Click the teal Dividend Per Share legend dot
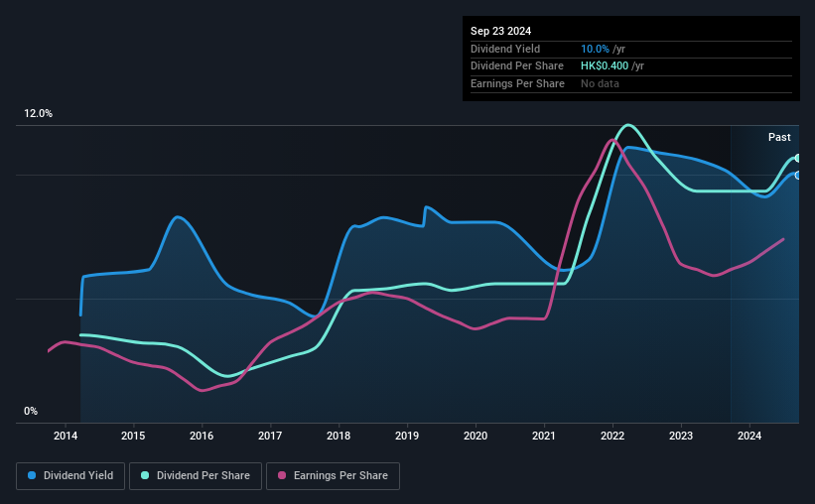Image resolution: width=815 pixels, height=504 pixels. tap(145, 475)
